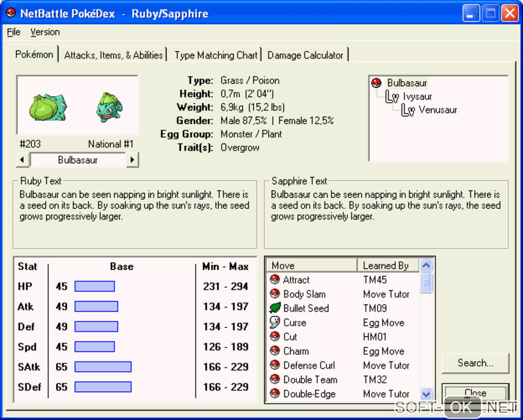
Task: Click the TM45 entry in Learned By column
Action: 375,279
